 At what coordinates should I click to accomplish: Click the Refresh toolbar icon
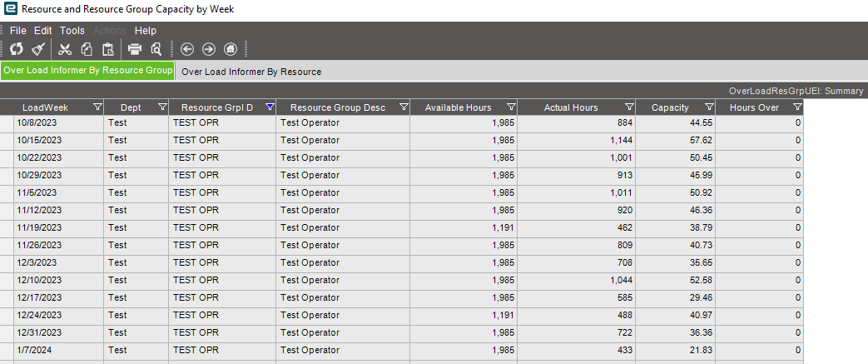(x=17, y=48)
